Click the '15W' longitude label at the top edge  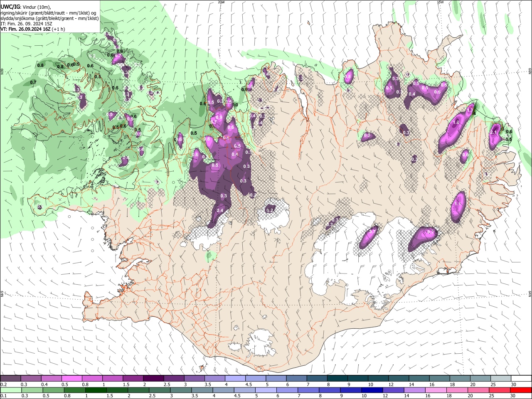click(440, 2)
